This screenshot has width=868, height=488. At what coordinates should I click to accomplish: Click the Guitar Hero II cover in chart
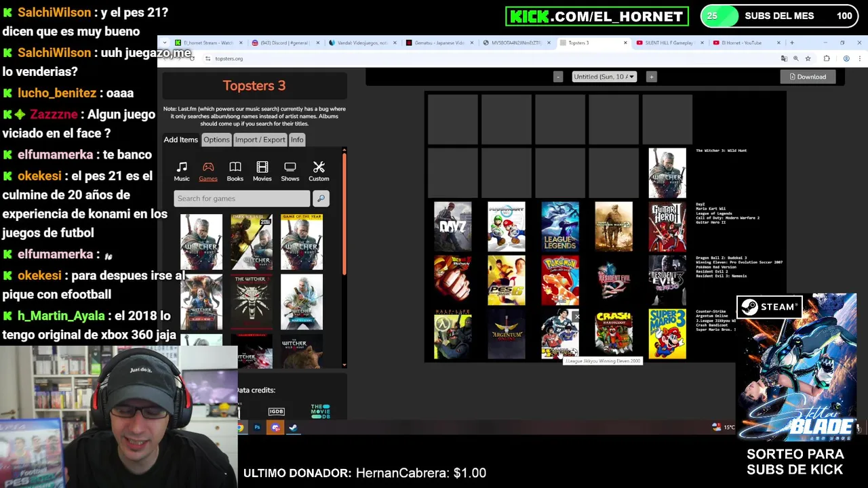(x=667, y=226)
